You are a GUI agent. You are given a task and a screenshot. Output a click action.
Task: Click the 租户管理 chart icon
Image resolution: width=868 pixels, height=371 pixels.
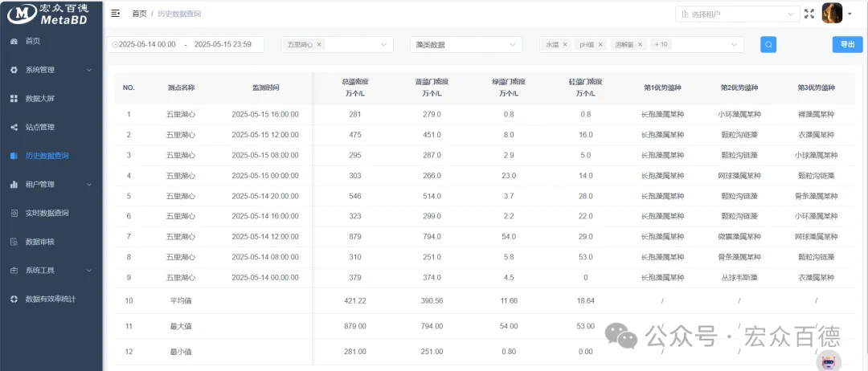point(14,184)
